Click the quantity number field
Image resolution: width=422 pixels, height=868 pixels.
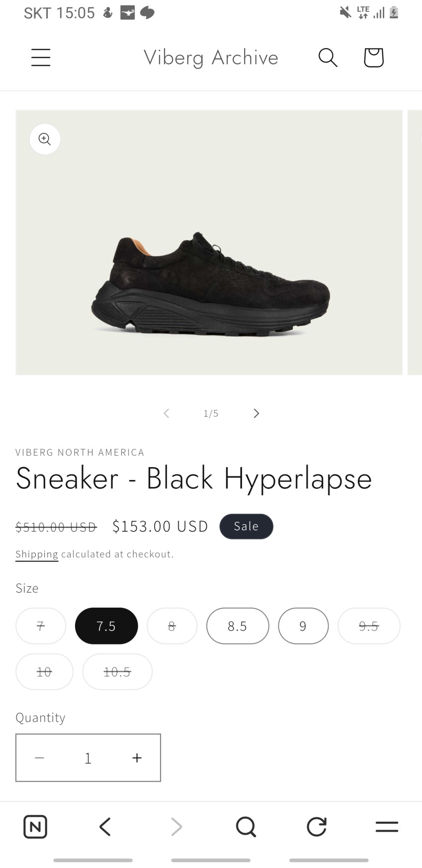tap(88, 758)
